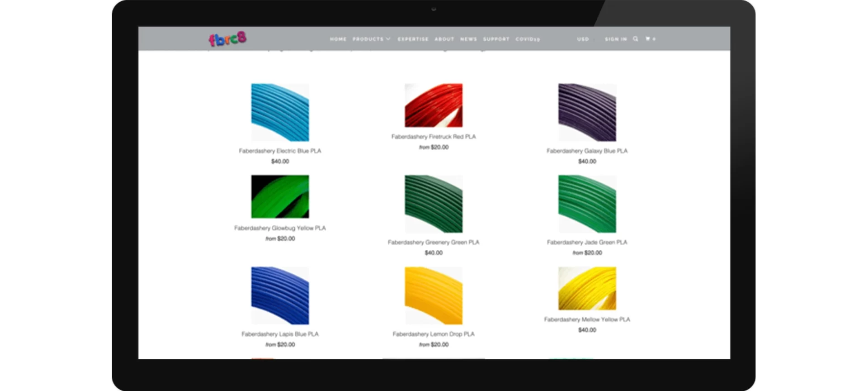Navigate to the About page
The width and height of the screenshot is (868, 391).
pos(444,39)
